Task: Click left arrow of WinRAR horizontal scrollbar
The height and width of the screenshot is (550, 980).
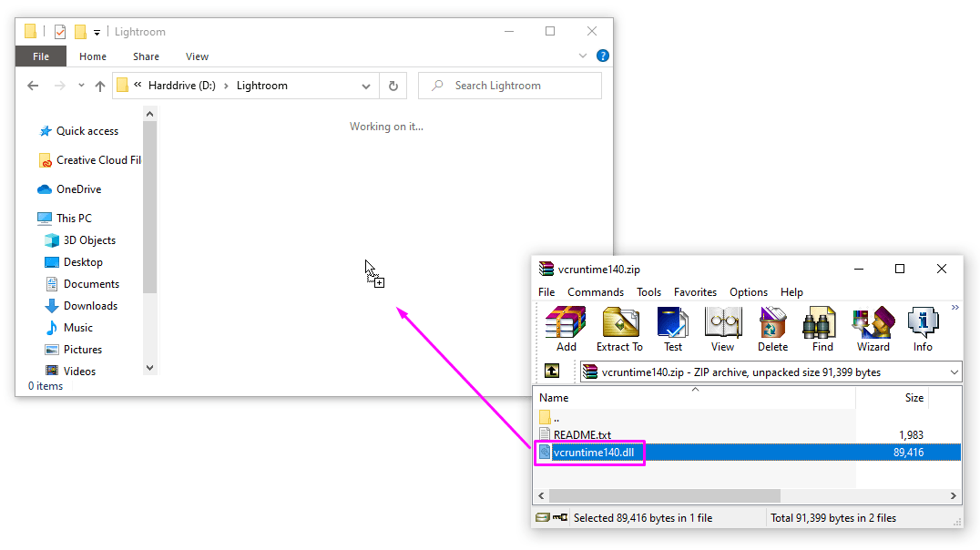Action: pos(541,495)
